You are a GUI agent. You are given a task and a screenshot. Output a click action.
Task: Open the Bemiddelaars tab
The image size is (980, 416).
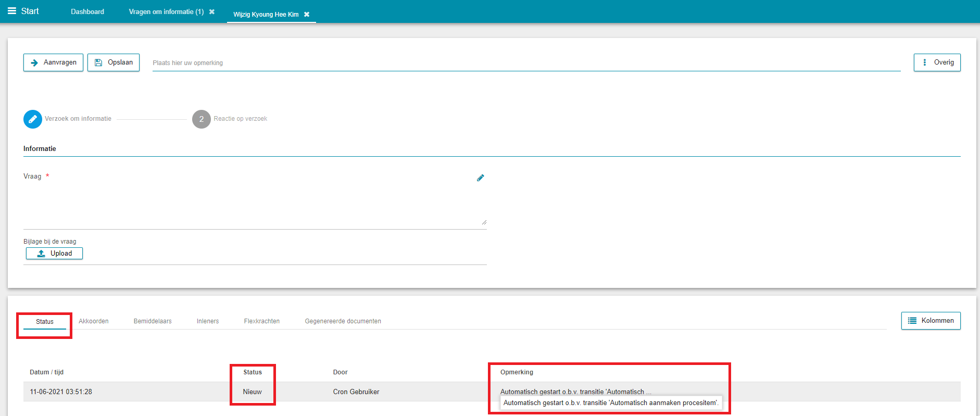pyautogui.click(x=153, y=321)
